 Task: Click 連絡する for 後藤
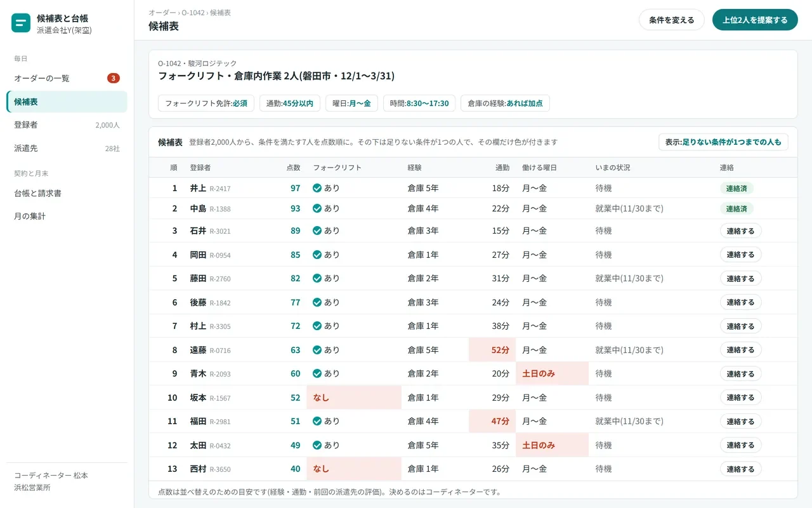pos(740,302)
